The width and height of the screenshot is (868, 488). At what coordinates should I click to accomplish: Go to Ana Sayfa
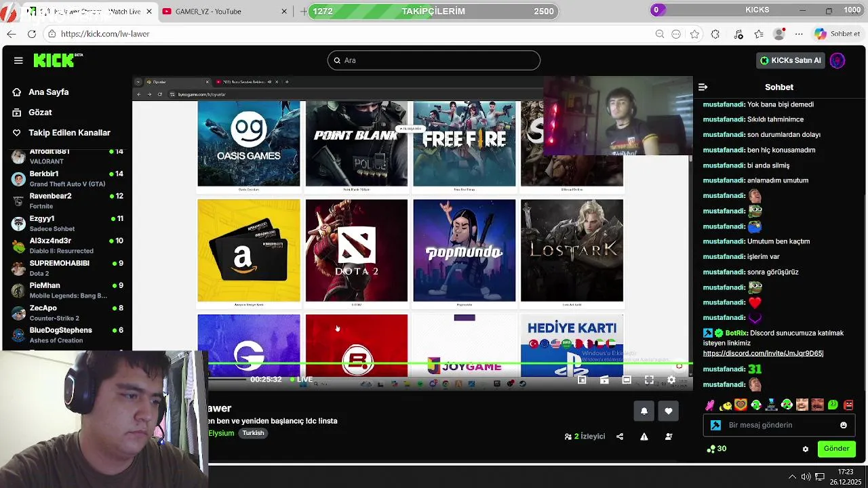(41, 92)
